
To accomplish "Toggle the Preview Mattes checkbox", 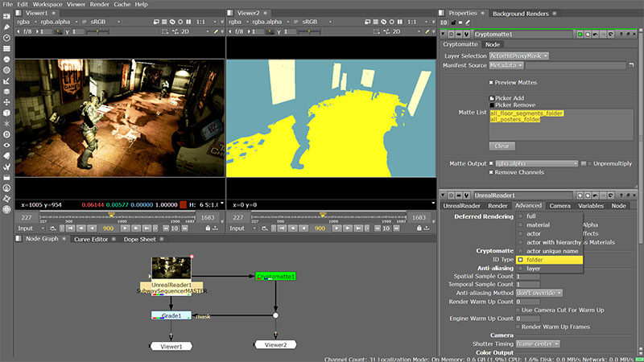I will click(491, 83).
